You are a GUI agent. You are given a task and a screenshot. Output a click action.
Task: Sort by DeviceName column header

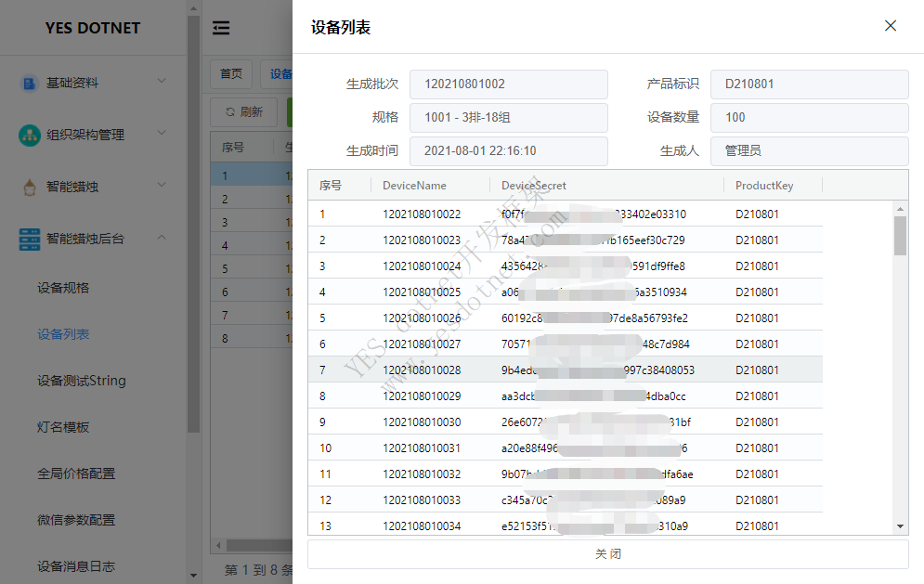(x=414, y=186)
